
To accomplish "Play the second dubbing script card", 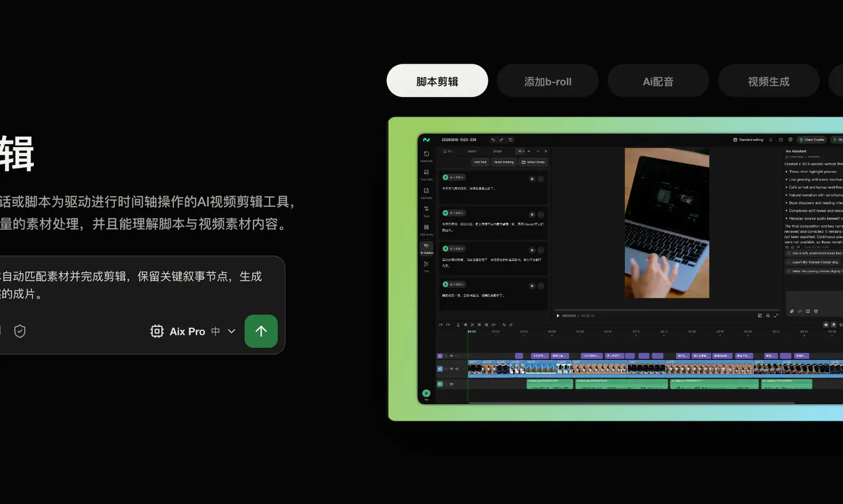I will [x=532, y=214].
